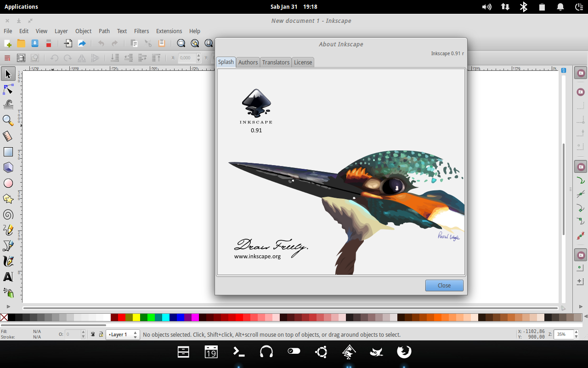Create a new document icon
Image resolution: width=588 pixels, height=368 pixels.
[x=8, y=43]
